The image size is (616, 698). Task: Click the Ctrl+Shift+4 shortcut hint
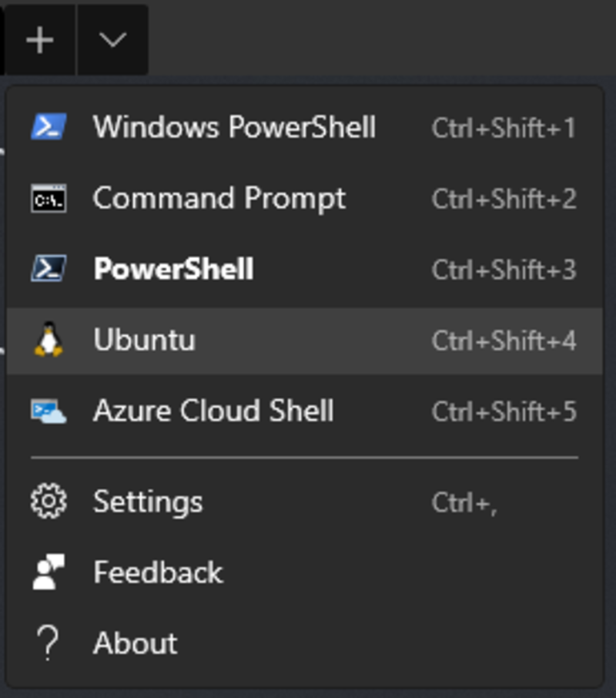(x=504, y=341)
